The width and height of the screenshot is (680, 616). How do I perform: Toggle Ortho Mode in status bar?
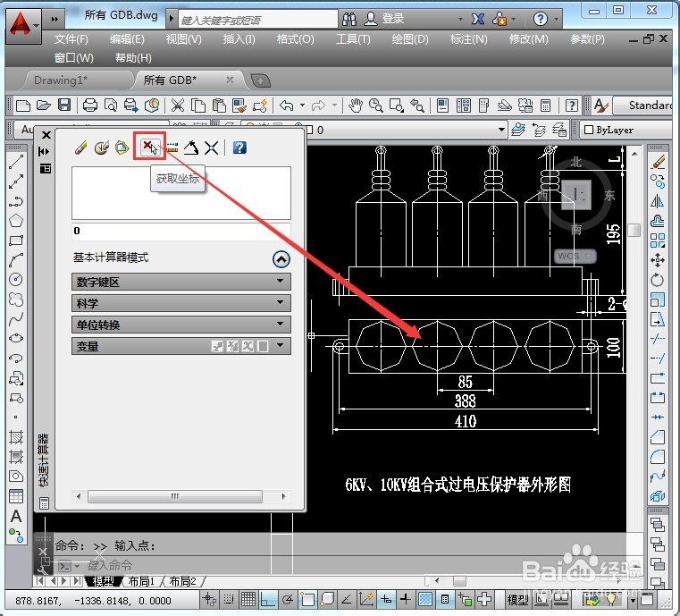[x=267, y=600]
